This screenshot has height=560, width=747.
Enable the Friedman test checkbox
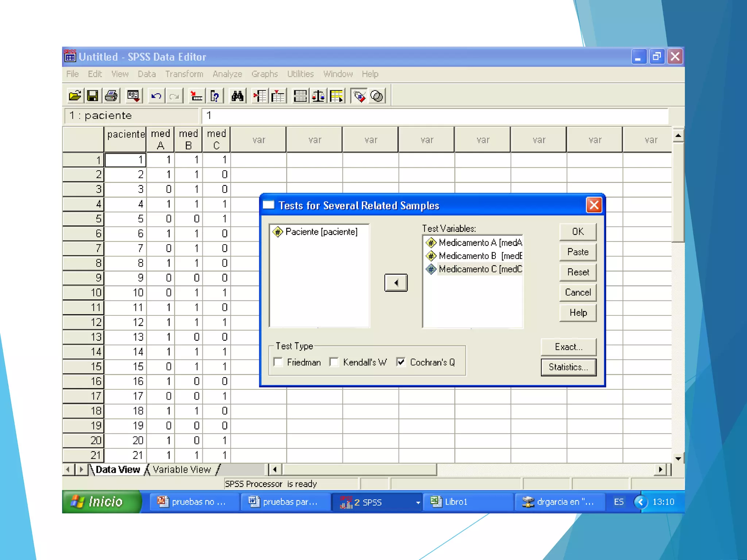[x=278, y=362]
